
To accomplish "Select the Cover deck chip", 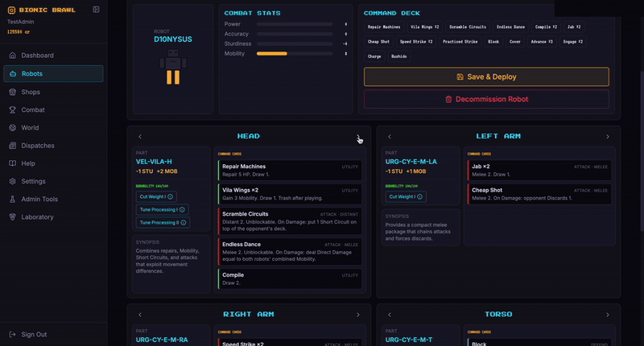I will (515, 42).
